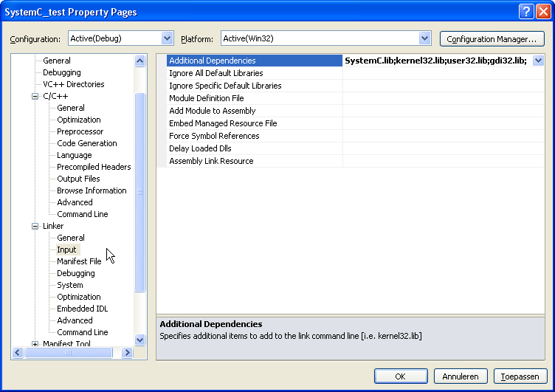Image resolution: width=555 pixels, height=392 pixels.
Task: Click the Annuleren button
Action: [x=461, y=376]
